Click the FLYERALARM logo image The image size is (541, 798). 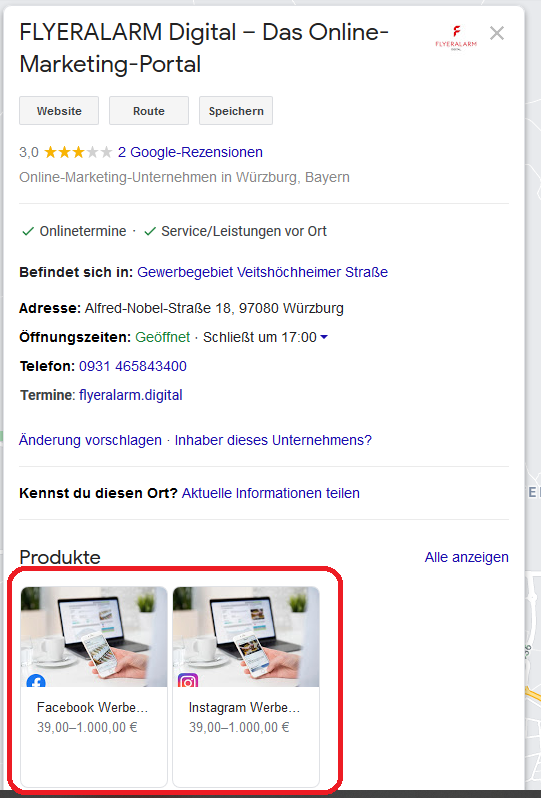click(456, 38)
